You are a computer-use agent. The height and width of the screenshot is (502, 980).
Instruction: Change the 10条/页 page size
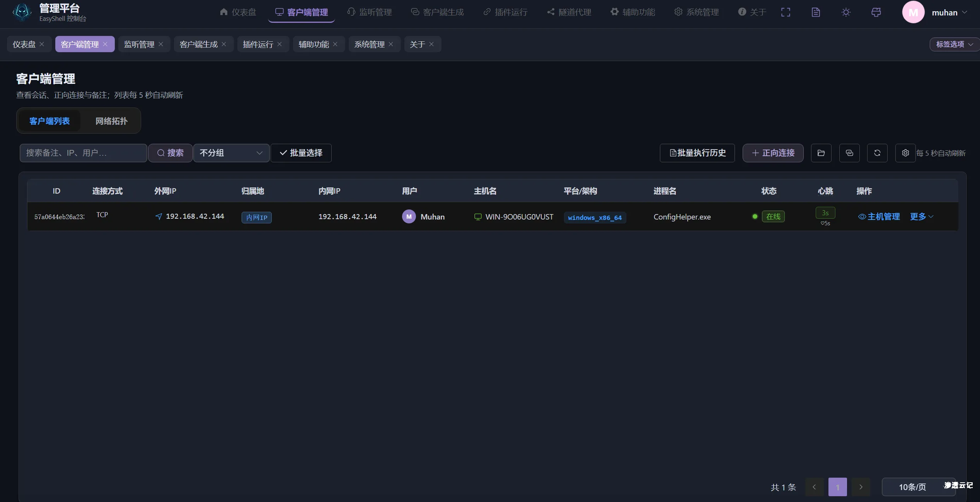click(919, 487)
